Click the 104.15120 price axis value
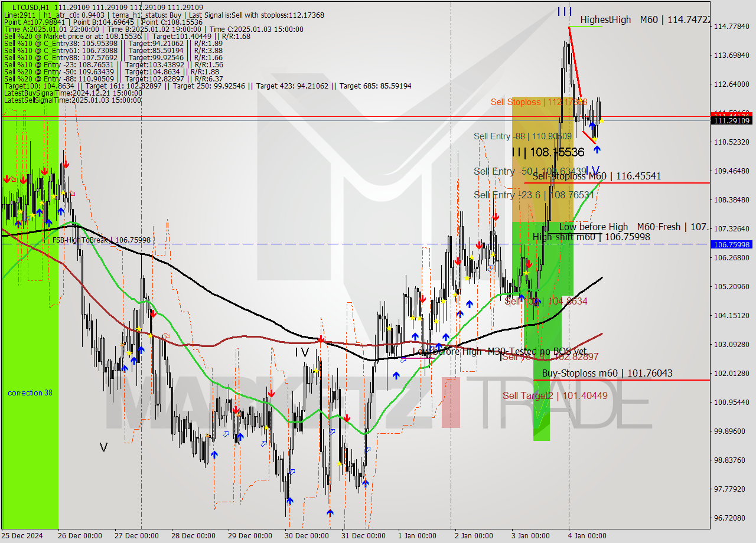Viewport: 756px width, 543px height. coord(732,316)
